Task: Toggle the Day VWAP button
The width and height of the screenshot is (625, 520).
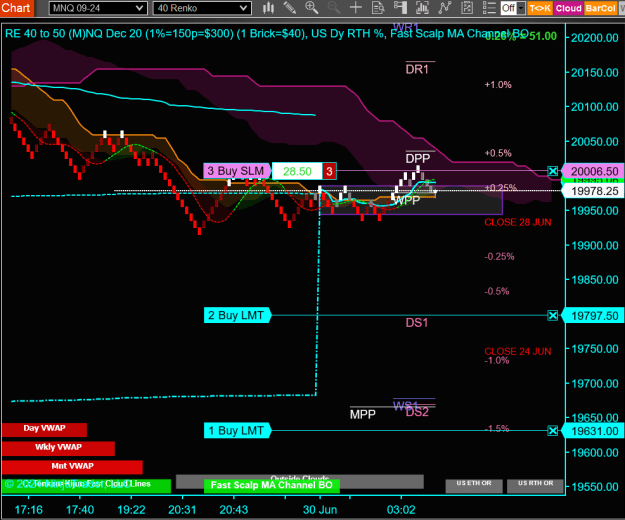Action: tap(44, 430)
